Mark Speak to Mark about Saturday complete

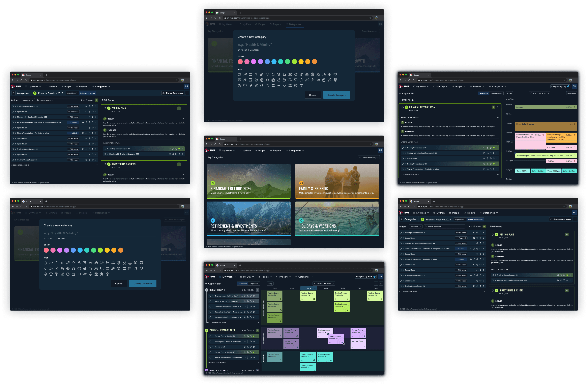(210, 301)
